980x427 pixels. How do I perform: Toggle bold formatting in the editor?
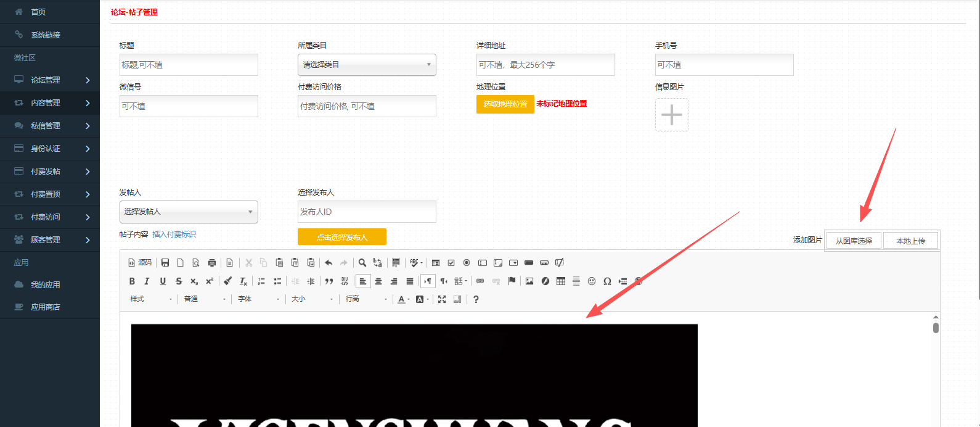132,281
